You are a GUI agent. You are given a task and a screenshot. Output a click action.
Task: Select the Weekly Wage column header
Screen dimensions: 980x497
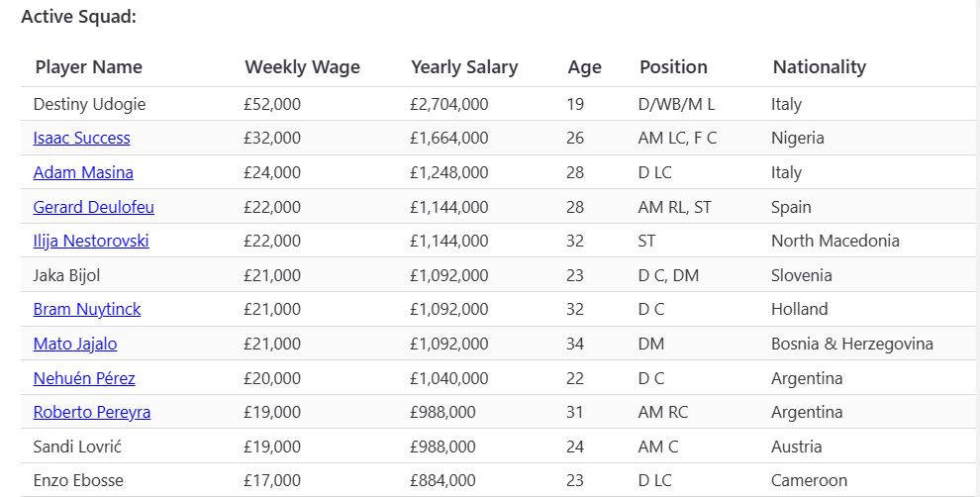303,67
